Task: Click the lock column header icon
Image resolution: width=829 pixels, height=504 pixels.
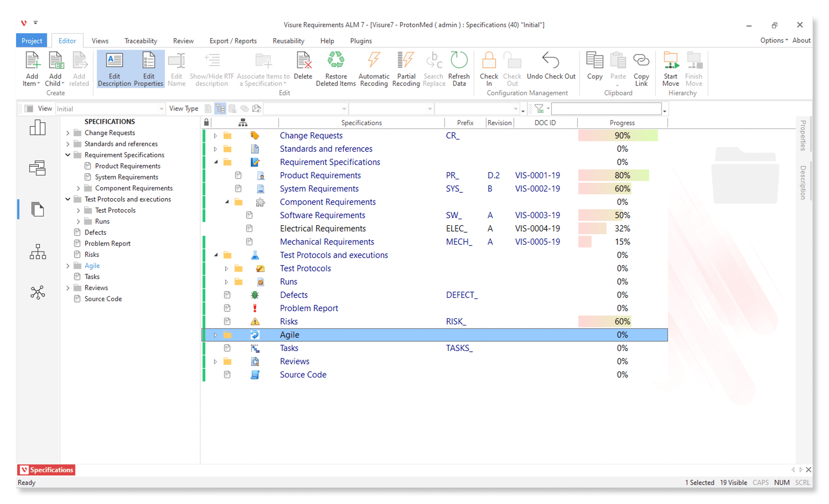Action: tap(206, 123)
